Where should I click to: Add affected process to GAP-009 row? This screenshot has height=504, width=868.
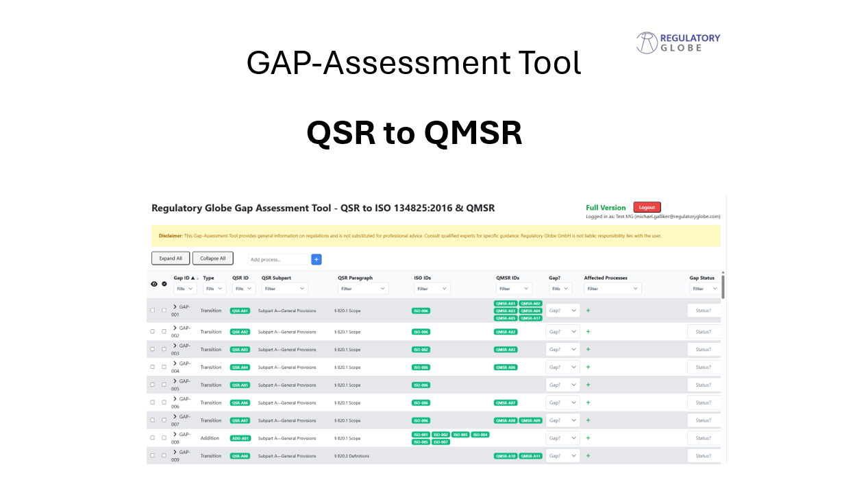click(x=588, y=456)
